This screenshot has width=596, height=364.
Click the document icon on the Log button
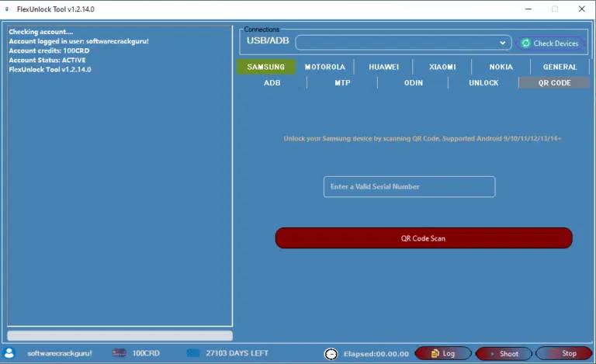tap(435, 353)
